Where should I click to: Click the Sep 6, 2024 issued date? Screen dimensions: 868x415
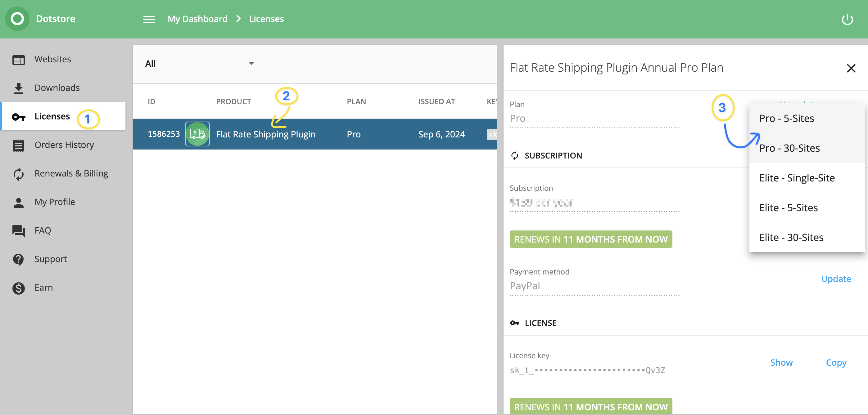coord(441,134)
